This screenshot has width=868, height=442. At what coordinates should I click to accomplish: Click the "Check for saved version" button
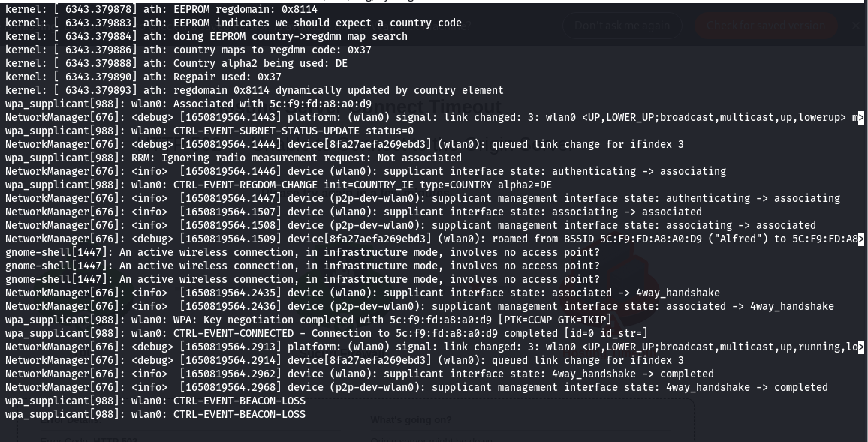coord(765,26)
